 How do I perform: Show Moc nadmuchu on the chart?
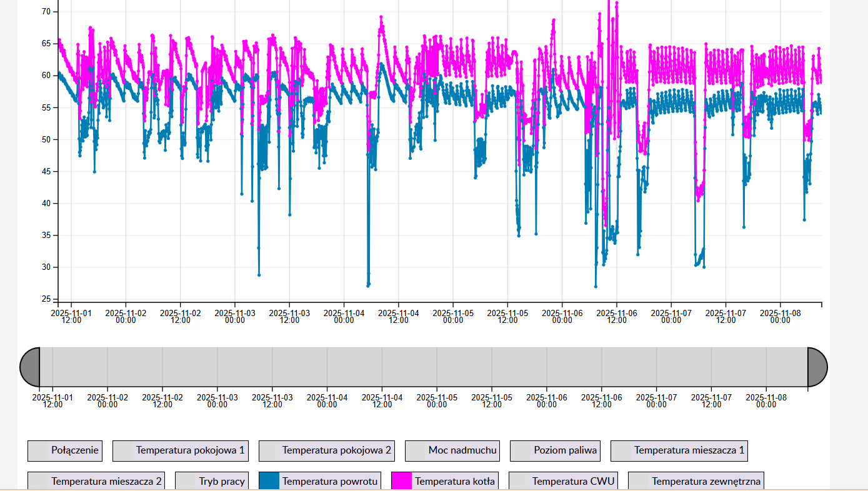[x=452, y=450]
